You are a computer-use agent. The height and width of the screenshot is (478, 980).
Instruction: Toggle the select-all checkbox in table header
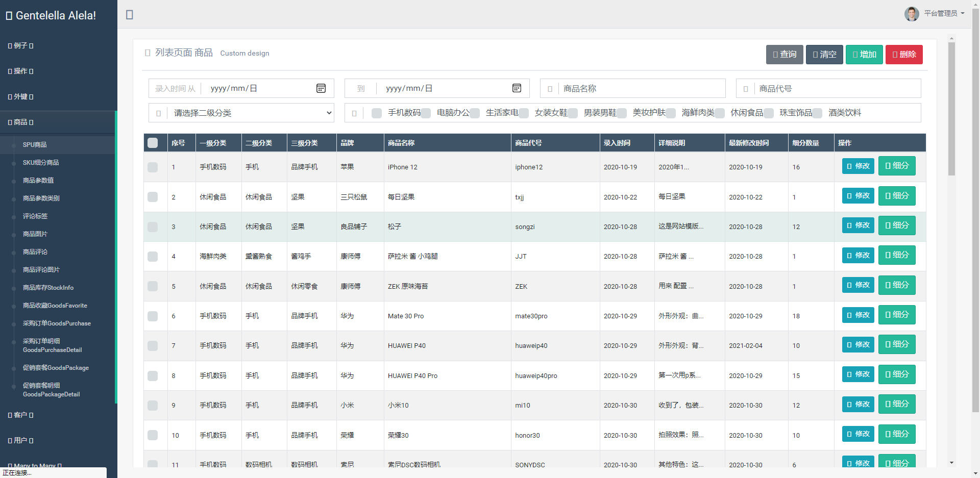point(153,143)
